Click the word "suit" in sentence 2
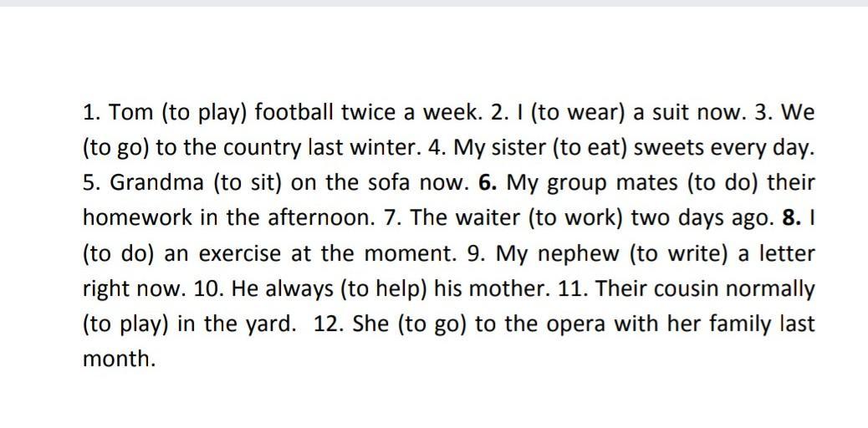Image resolution: width=868 pixels, height=428 pixels. (671, 113)
